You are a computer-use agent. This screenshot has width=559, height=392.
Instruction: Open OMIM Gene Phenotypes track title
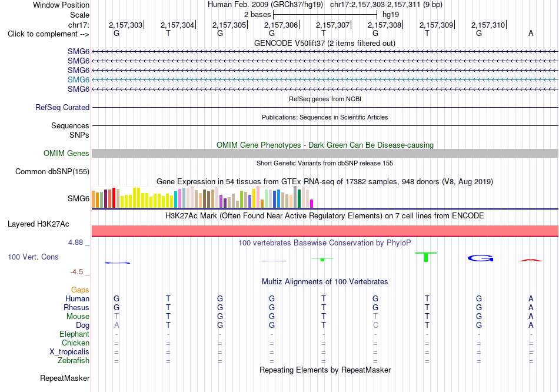click(325, 145)
